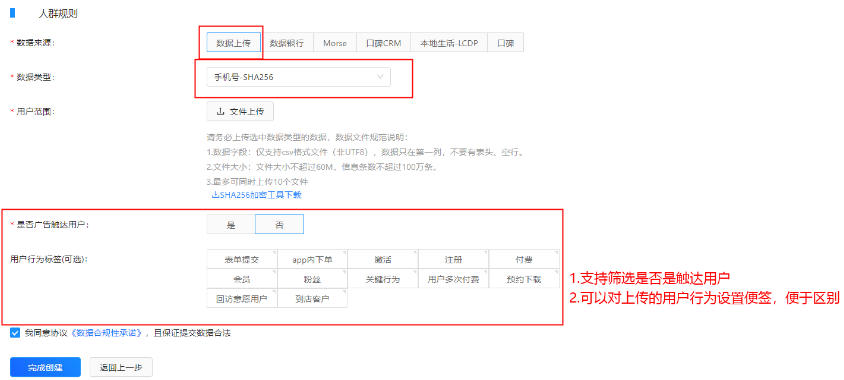Image resolution: width=844 pixels, height=380 pixels.
Task: Set 是否广告触达用户 to 否
Action: (x=279, y=225)
